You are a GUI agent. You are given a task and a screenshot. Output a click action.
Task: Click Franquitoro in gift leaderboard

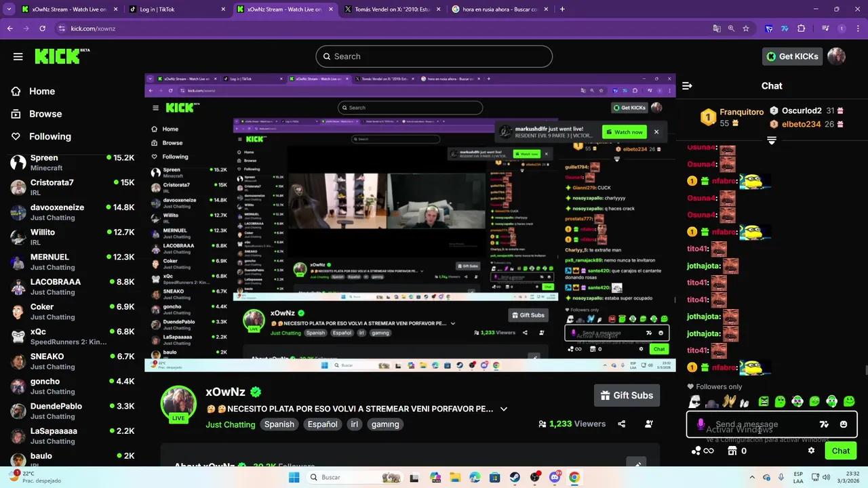click(x=741, y=112)
